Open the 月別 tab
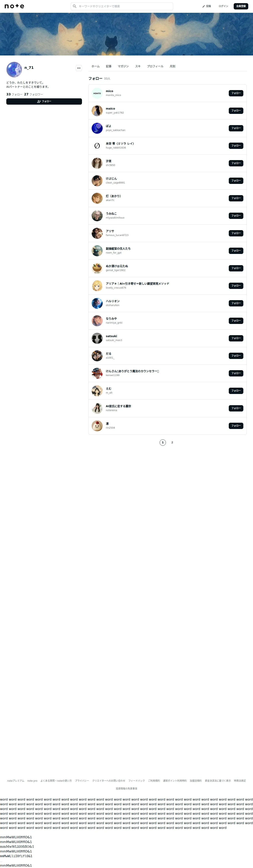The width and height of the screenshot is (253, 868). click(x=172, y=66)
